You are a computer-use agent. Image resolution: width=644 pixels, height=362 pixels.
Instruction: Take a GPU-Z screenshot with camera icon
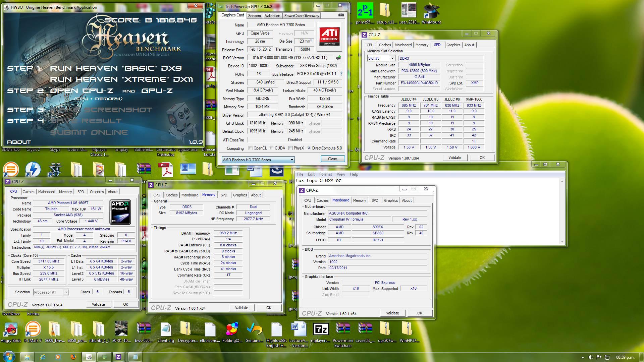341,15
